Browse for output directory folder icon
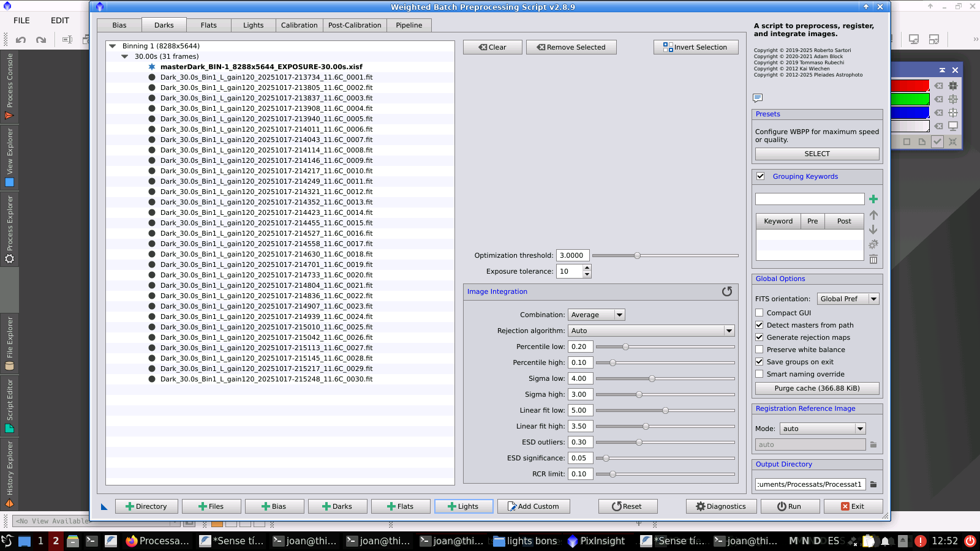The height and width of the screenshot is (551, 980). click(x=873, y=484)
